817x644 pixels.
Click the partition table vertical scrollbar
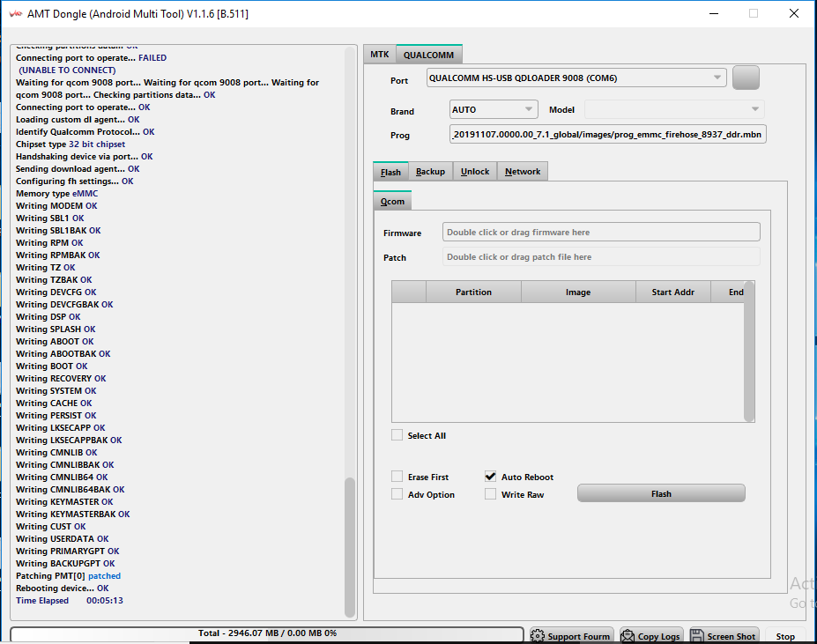(749, 352)
